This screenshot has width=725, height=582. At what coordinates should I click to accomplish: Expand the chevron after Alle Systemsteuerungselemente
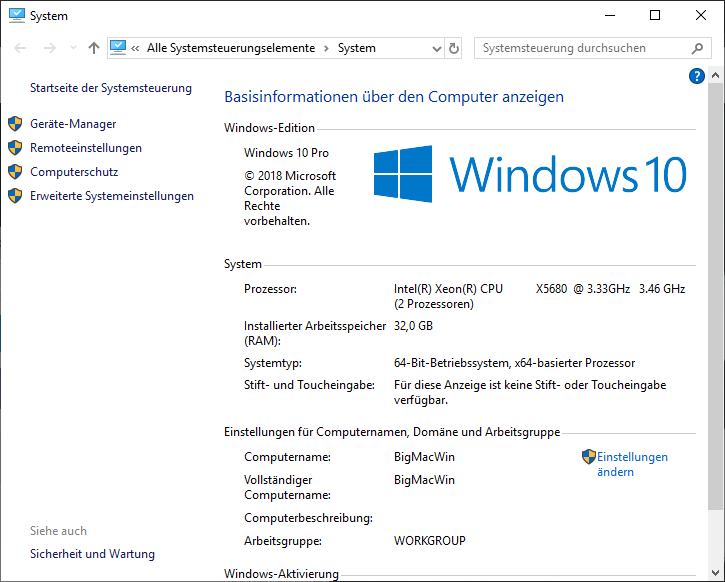pyautogui.click(x=326, y=48)
